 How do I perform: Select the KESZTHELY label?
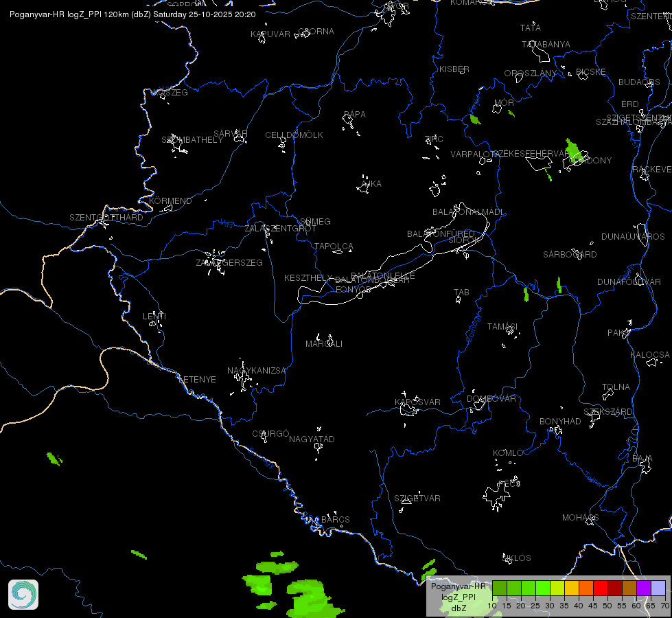click(x=309, y=278)
